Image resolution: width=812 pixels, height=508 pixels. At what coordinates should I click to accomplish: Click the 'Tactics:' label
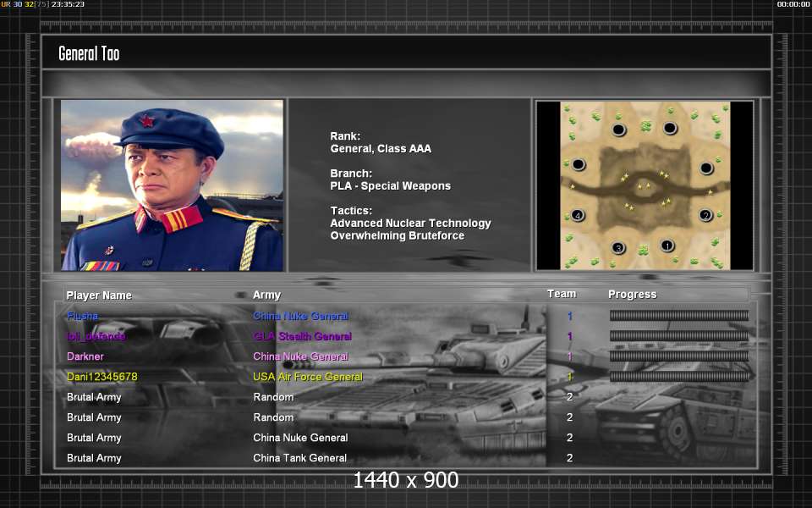point(351,211)
